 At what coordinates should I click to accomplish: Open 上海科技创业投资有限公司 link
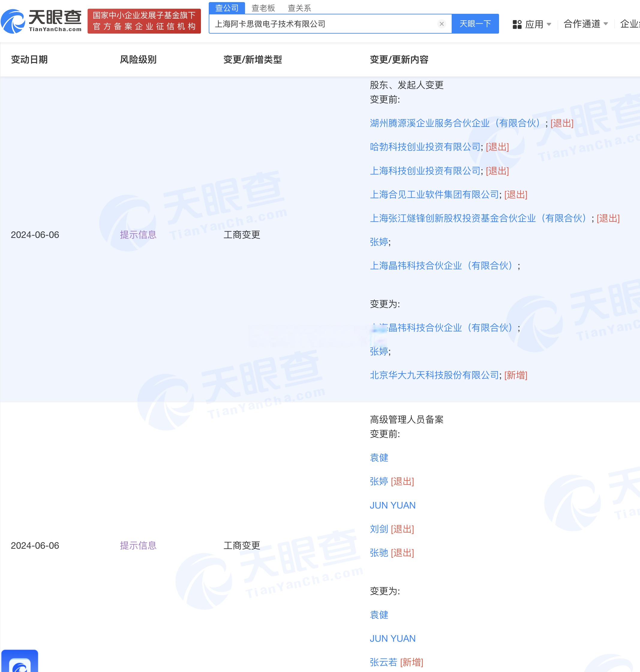(425, 171)
